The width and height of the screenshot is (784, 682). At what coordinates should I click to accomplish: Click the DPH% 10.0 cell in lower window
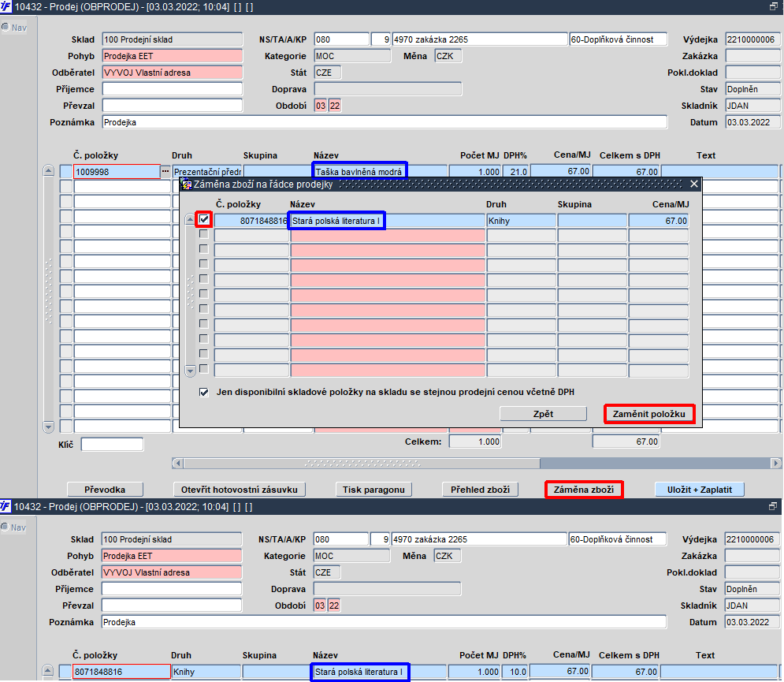coord(515,672)
